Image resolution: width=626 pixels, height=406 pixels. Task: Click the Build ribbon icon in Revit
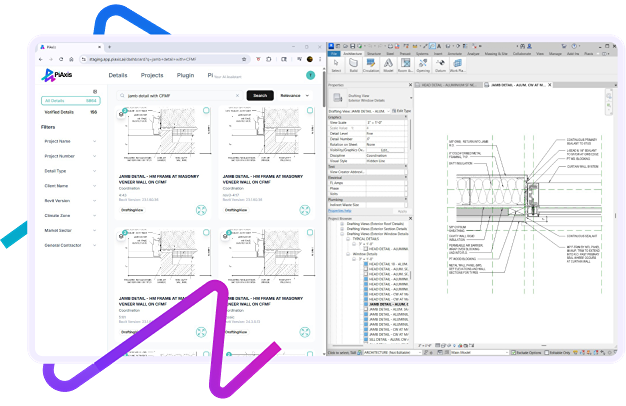(355, 65)
